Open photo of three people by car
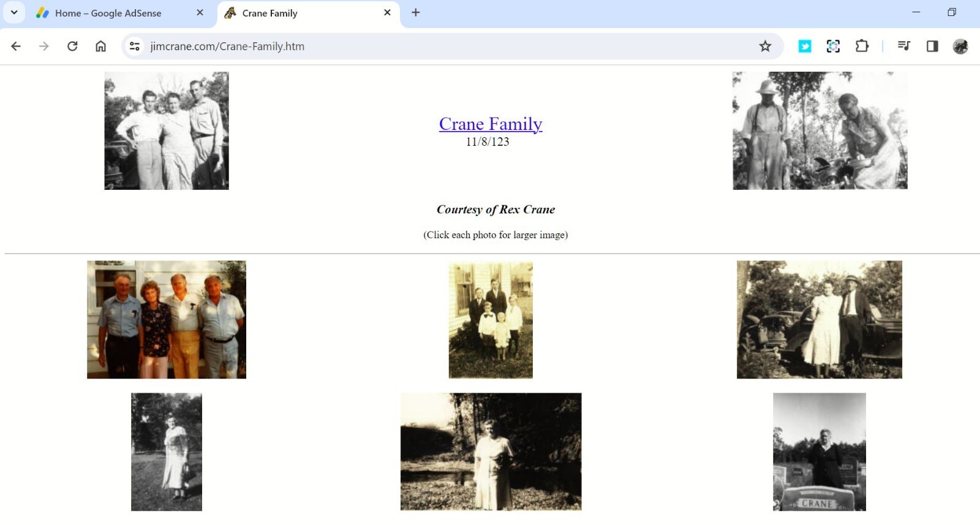This screenshot has width=980, height=525. [167, 130]
